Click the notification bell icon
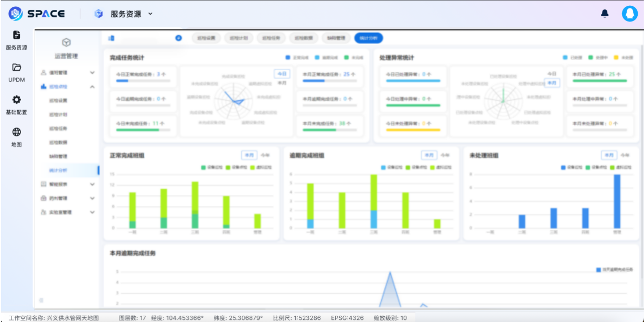 pyautogui.click(x=605, y=14)
